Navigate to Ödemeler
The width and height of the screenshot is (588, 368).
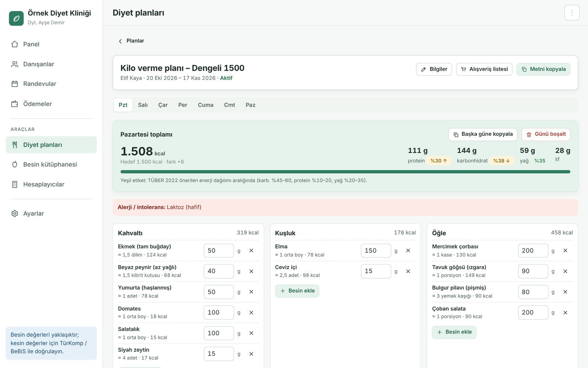tap(51, 104)
